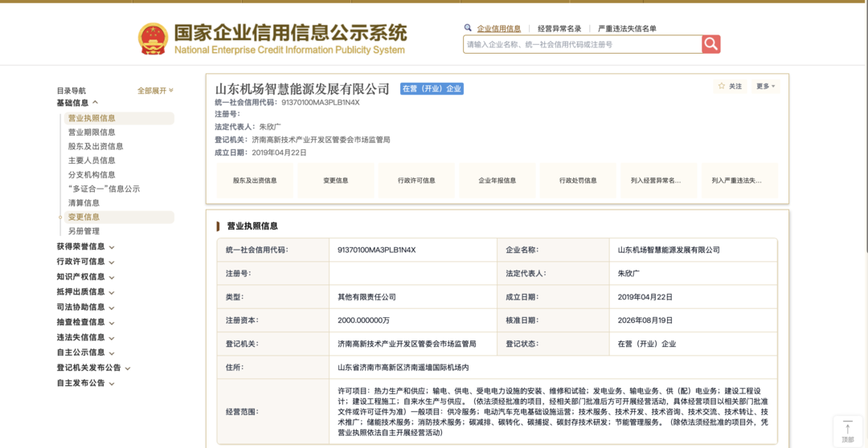This screenshot has width=868, height=448.
Task: Click the company title 山东机场智慧能源发展有限公司
Action: pos(302,89)
